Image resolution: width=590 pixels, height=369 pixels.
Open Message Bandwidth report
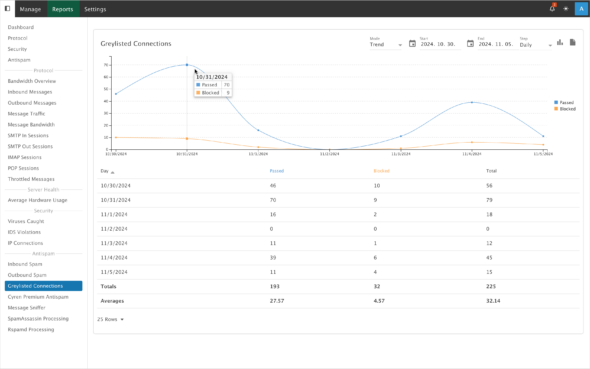[31, 125]
